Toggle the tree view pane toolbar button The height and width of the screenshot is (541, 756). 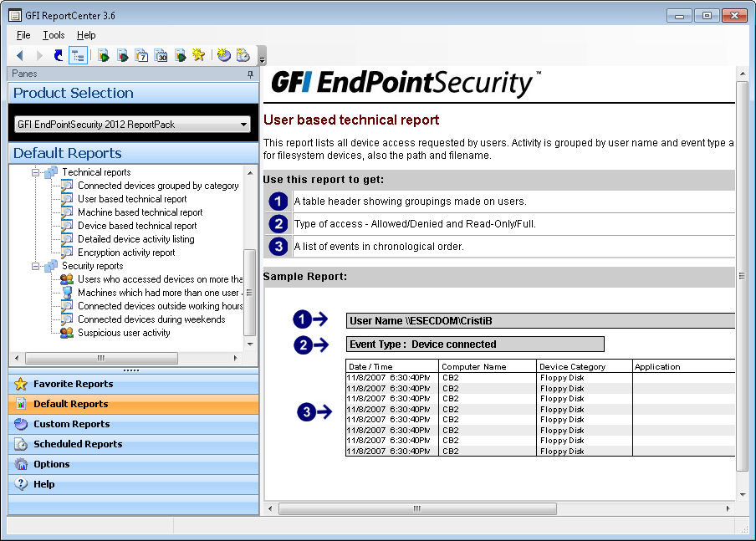(78, 55)
